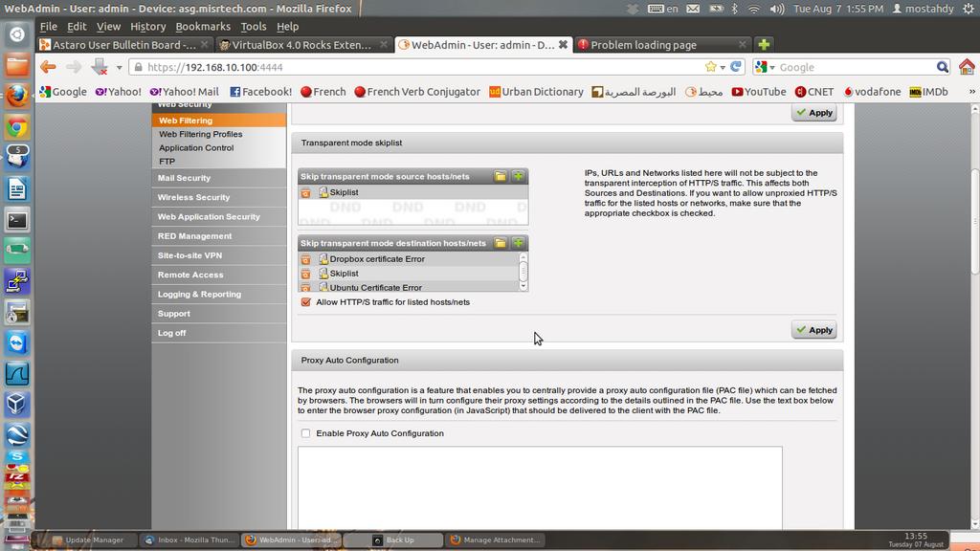Show more bookmarks with the overflow chevron

(x=972, y=91)
